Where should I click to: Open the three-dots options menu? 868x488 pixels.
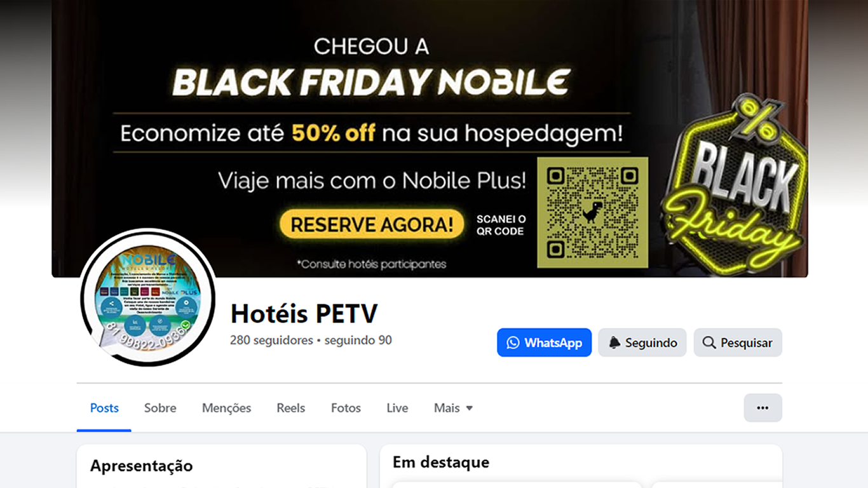click(763, 408)
